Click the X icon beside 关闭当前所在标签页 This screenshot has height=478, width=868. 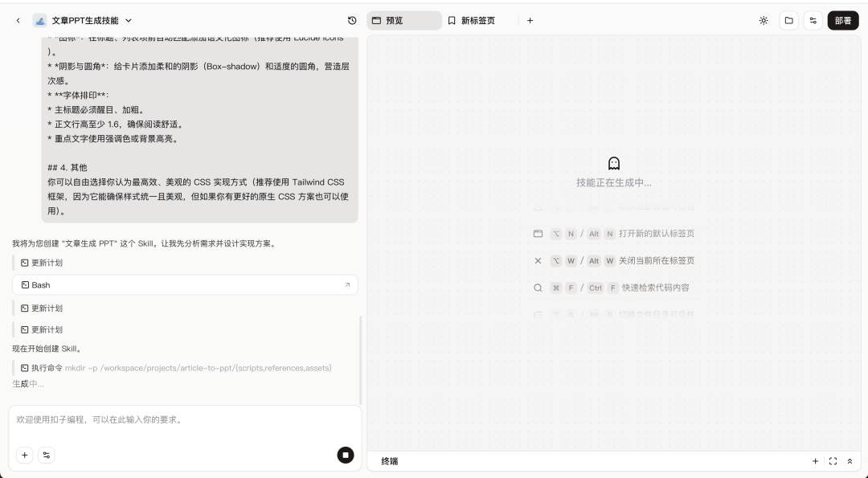(538, 260)
